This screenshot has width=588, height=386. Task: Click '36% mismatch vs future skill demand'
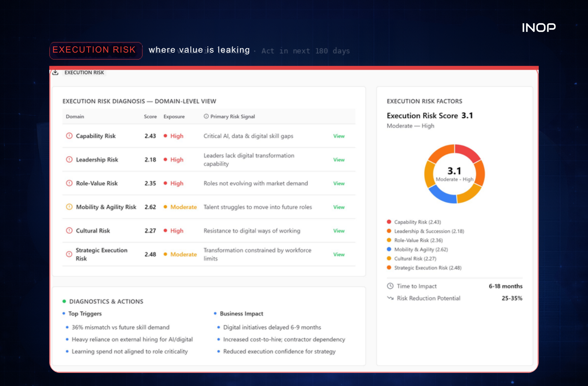click(x=121, y=327)
